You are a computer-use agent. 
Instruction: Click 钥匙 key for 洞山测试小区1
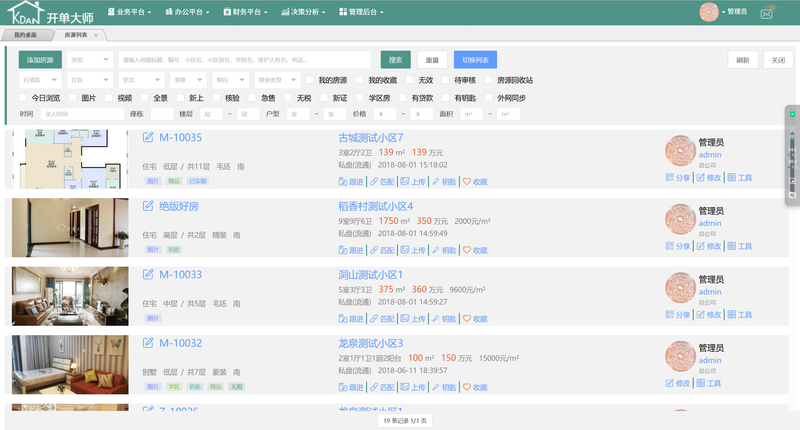(x=444, y=319)
